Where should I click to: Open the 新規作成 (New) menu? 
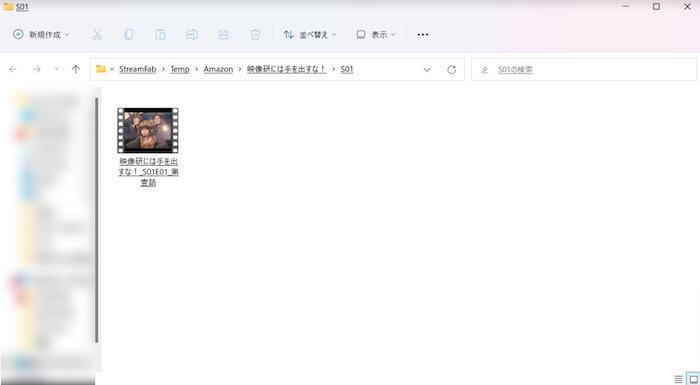pos(41,34)
